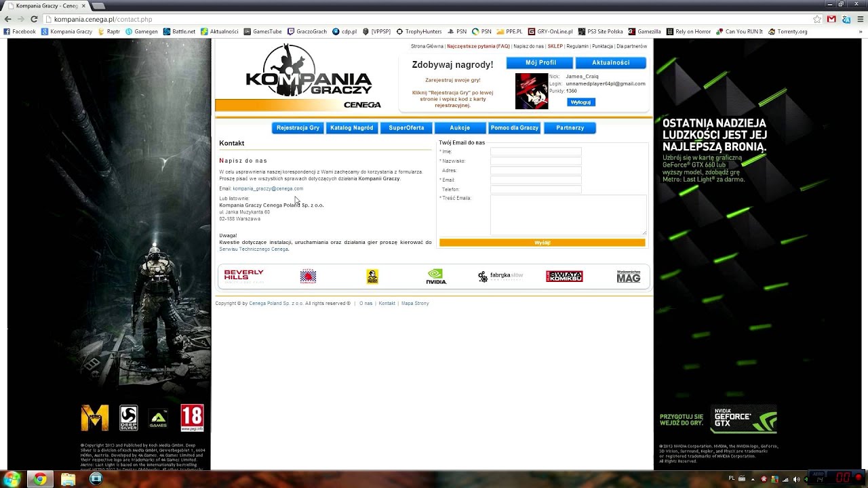This screenshot has height=488, width=868.
Task: Open the PS3 Site Polska bookmark
Action: (600, 32)
